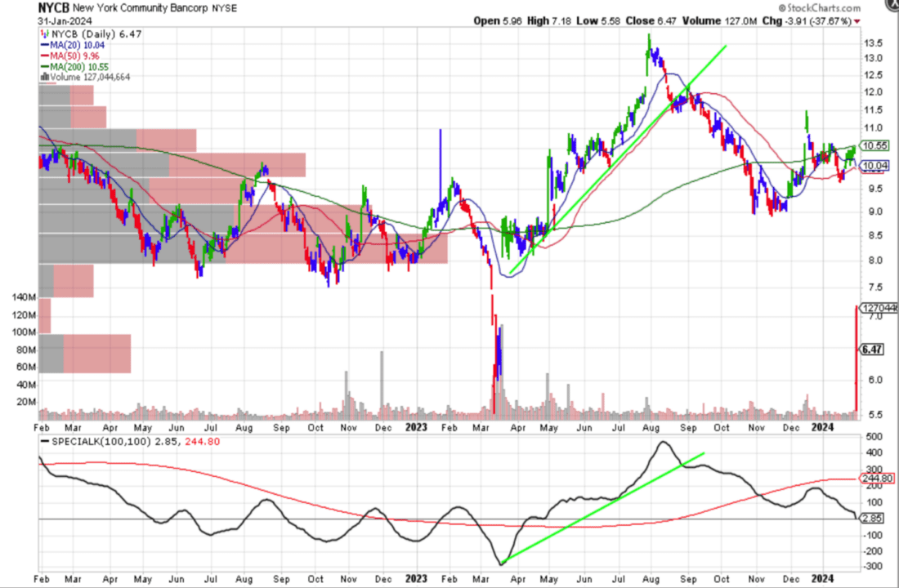This screenshot has height=588, width=899.
Task: Select the green 10.55 price axis tag
Action: [874, 146]
